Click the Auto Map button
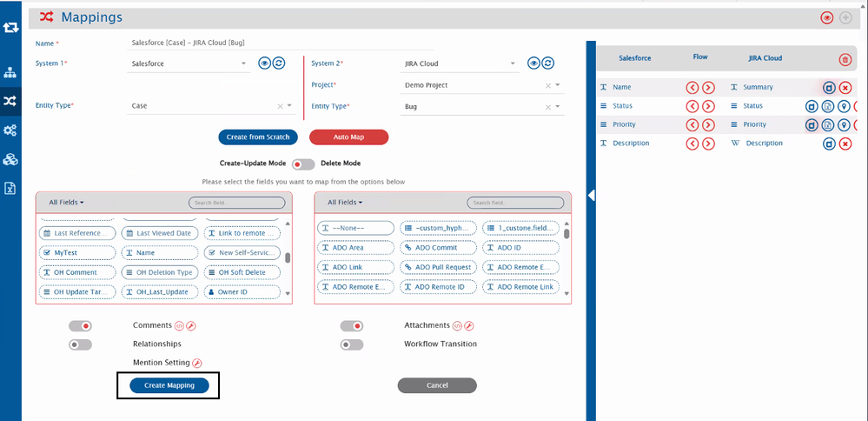868x421 pixels. (348, 137)
